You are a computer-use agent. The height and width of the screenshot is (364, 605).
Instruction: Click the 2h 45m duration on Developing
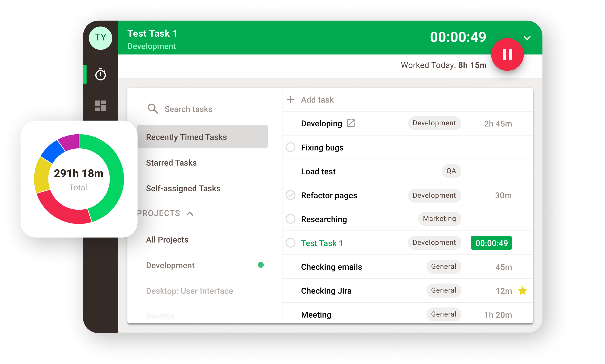498,124
